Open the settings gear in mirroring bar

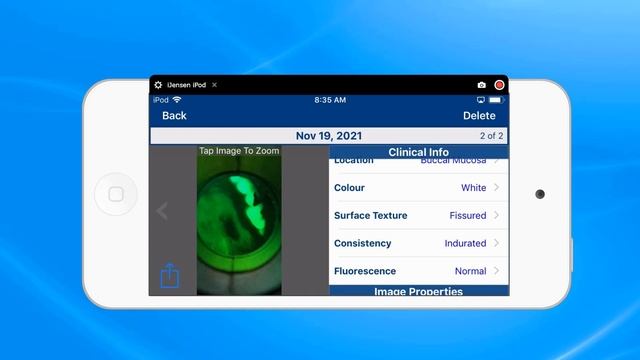(158, 85)
